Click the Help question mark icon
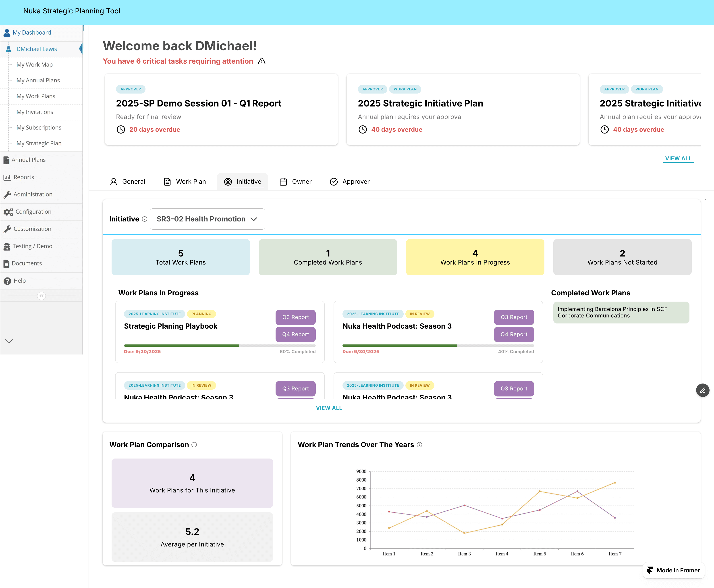The image size is (714, 588). pos(7,281)
